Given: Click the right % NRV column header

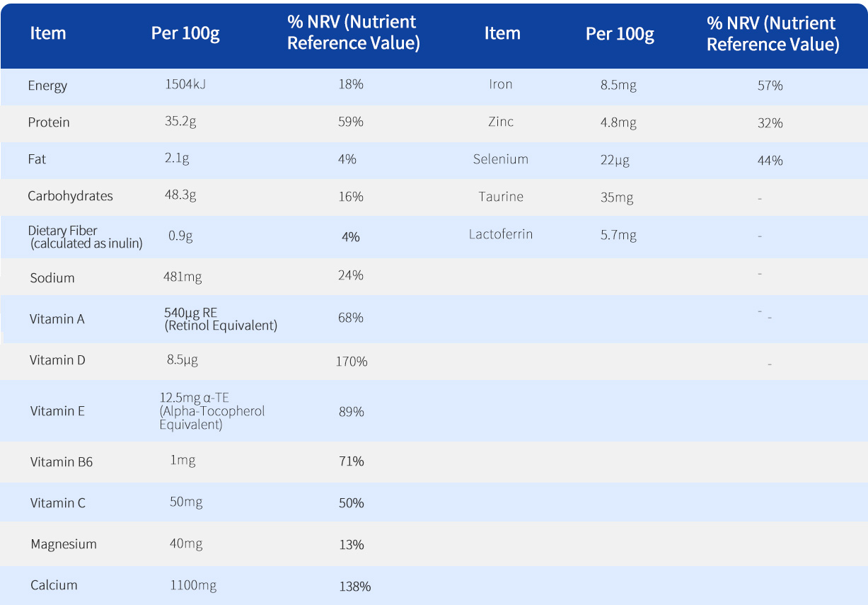Looking at the screenshot, I should pyautogui.click(x=772, y=34).
